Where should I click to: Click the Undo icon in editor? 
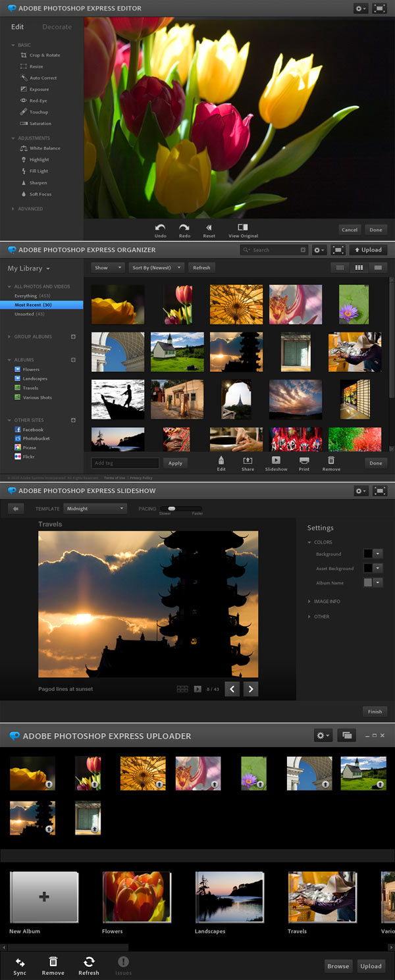[x=160, y=228]
